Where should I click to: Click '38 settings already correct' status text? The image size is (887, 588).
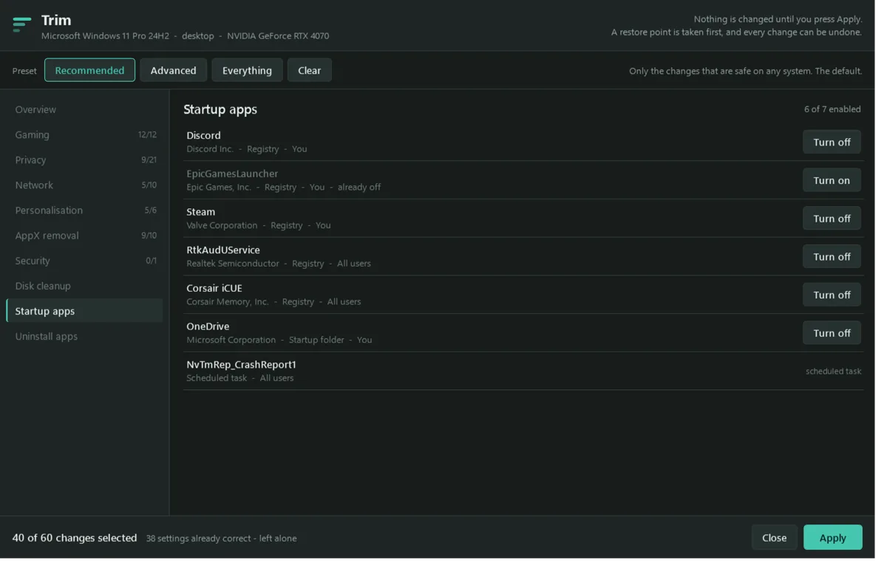[x=221, y=539]
